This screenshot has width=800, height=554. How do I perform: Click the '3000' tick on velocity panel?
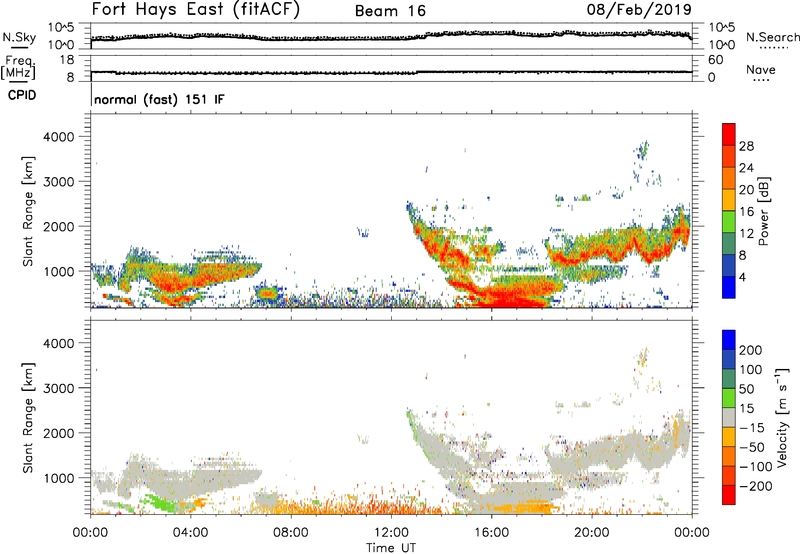click(x=58, y=388)
